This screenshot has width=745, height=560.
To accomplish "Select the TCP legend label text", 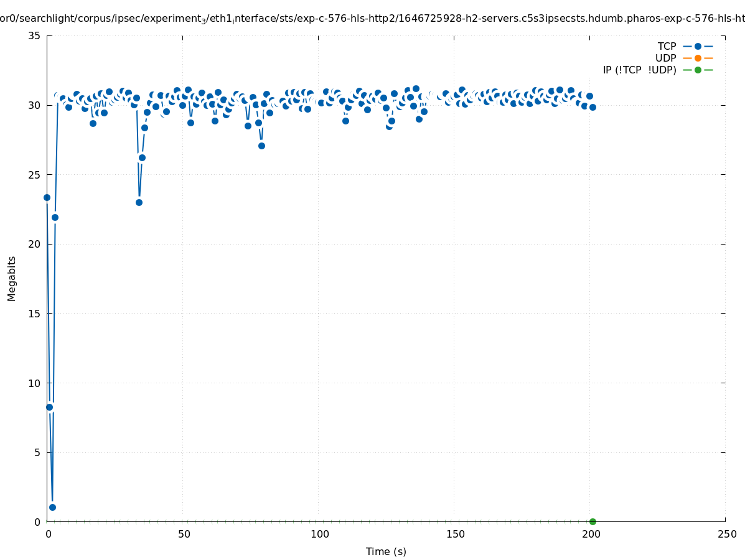I will [667, 46].
